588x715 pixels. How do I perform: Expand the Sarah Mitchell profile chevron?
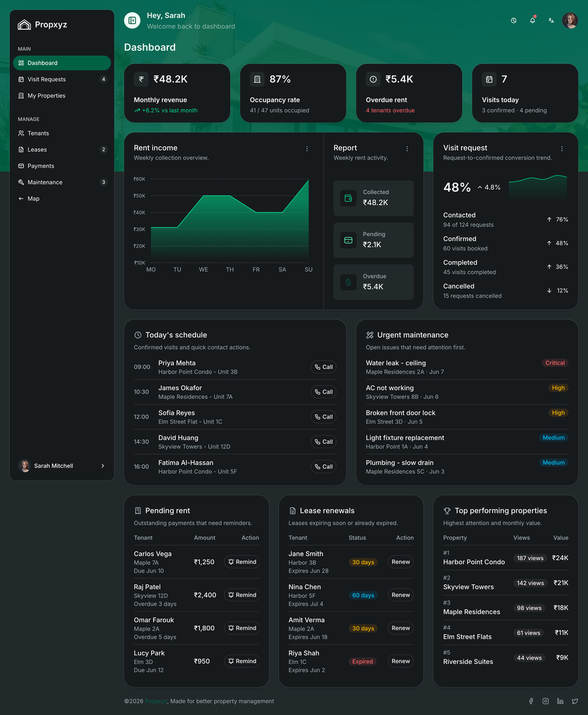click(x=103, y=466)
